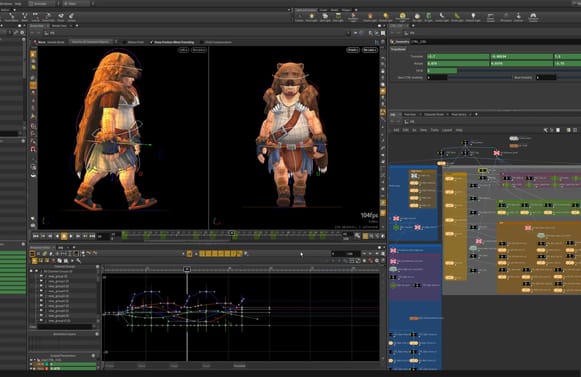Click the Scale parameter slider track
The image size is (581, 377).
(519, 70)
